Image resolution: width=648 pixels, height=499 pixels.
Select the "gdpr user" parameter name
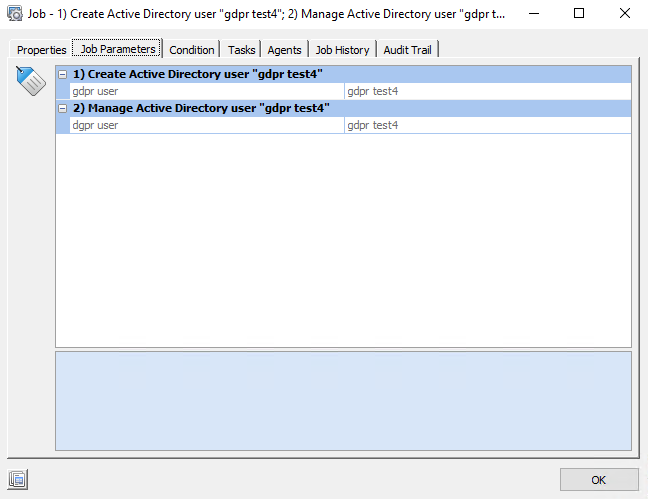coord(200,91)
